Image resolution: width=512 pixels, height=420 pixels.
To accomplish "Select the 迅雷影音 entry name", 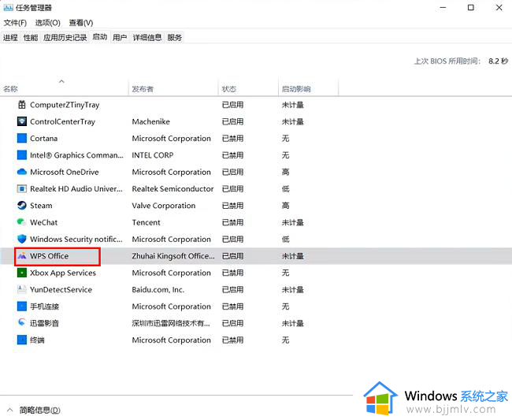I will pyautogui.click(x=45, y=323).
